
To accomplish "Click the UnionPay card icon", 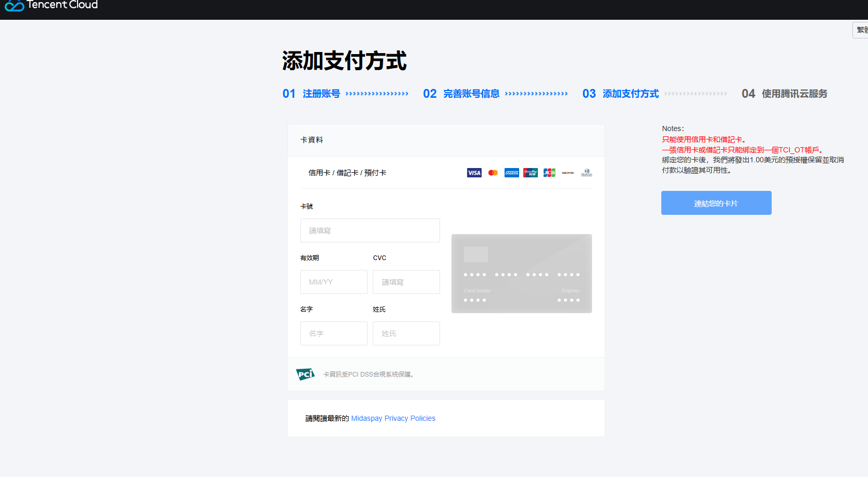I will (530, 173).
